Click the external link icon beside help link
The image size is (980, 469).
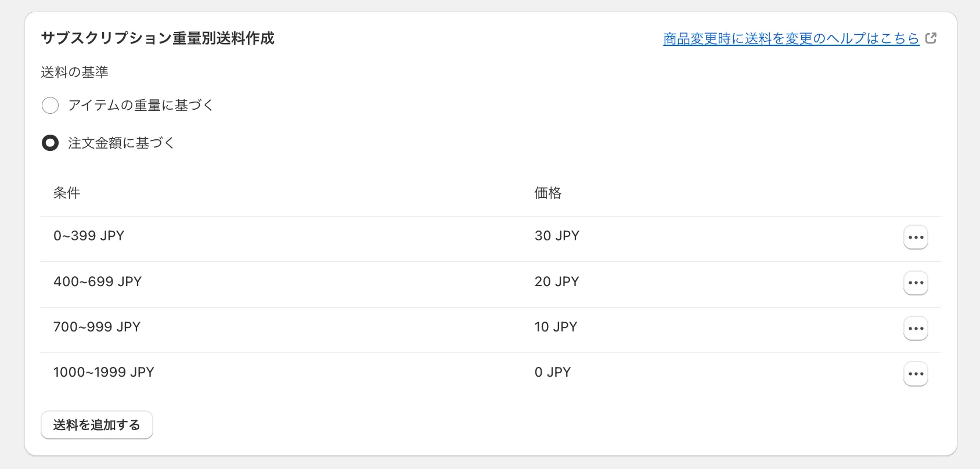click(931, 38)
